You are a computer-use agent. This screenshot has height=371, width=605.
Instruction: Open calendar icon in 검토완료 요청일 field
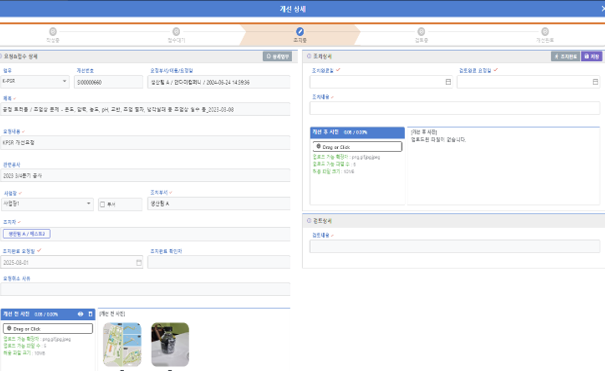click(595, 82)
